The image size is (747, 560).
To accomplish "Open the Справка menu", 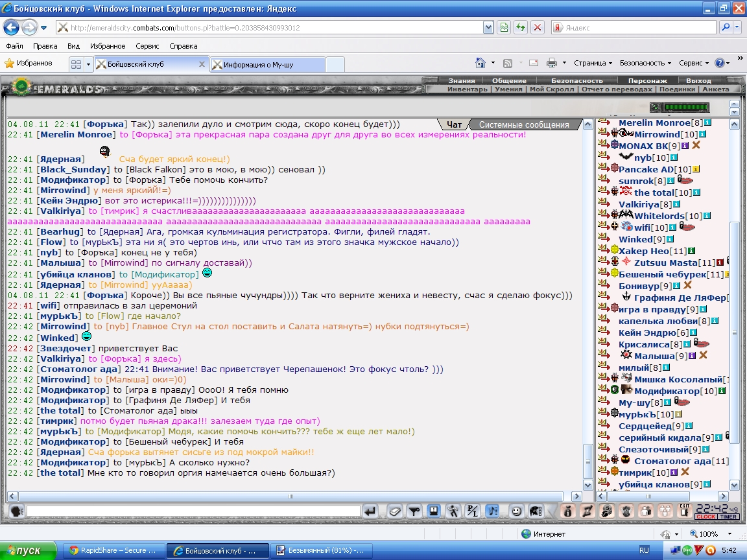I will tap(183, 46).
